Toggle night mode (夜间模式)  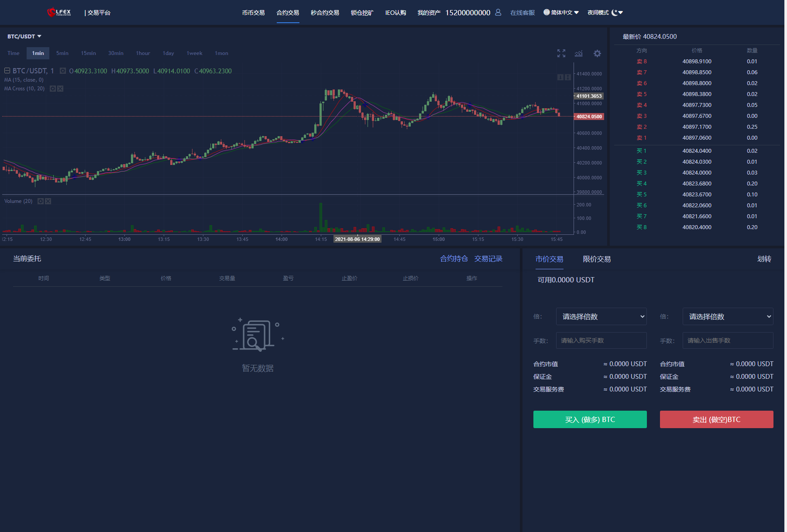(x=605, y=13)
